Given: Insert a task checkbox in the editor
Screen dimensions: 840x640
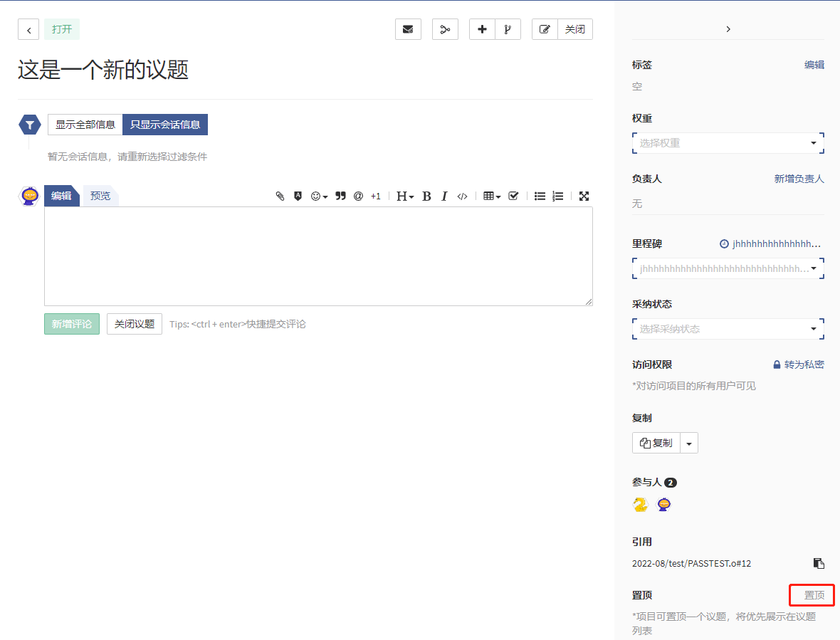Looking at the screenshot, I should click(513, 196).
